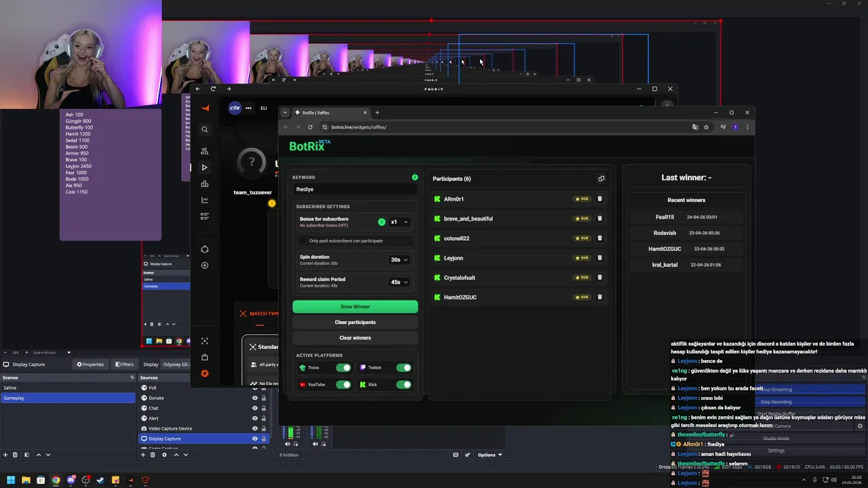This screenshot has height=488, width=868.
Task: Click FACEIT add-circle plus icon
Action: tap(205, 265)
